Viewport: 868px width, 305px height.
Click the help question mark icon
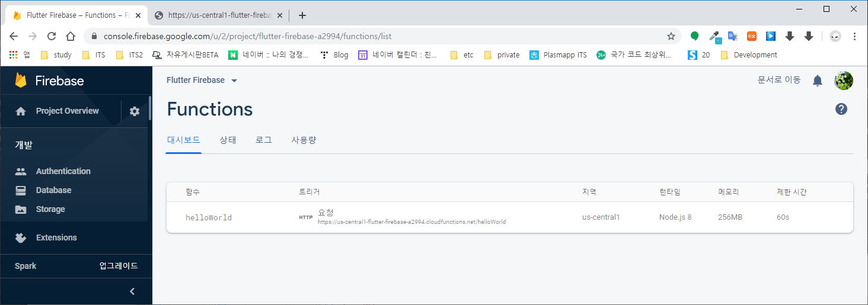point(841,109)
